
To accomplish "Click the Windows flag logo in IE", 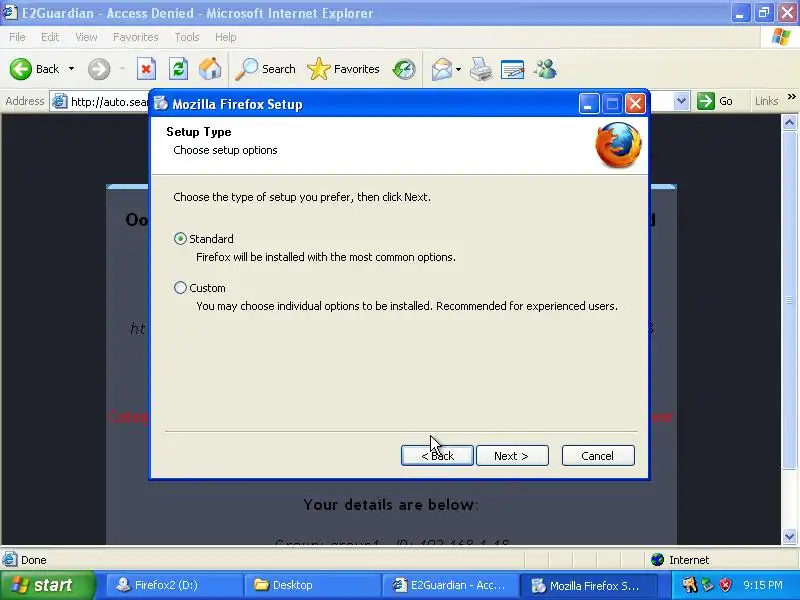I will 781,37.
